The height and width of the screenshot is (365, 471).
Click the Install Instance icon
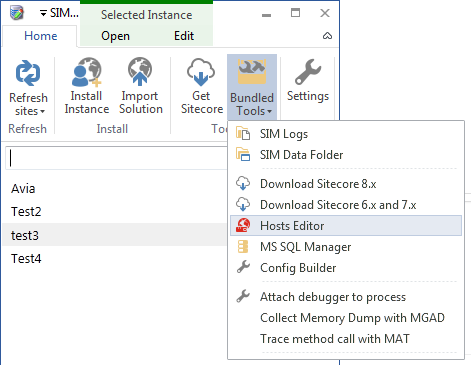coord(87,72)
